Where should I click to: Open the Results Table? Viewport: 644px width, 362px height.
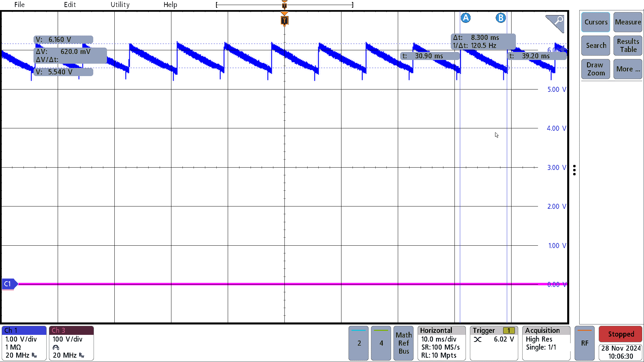[x=628, y=46]
